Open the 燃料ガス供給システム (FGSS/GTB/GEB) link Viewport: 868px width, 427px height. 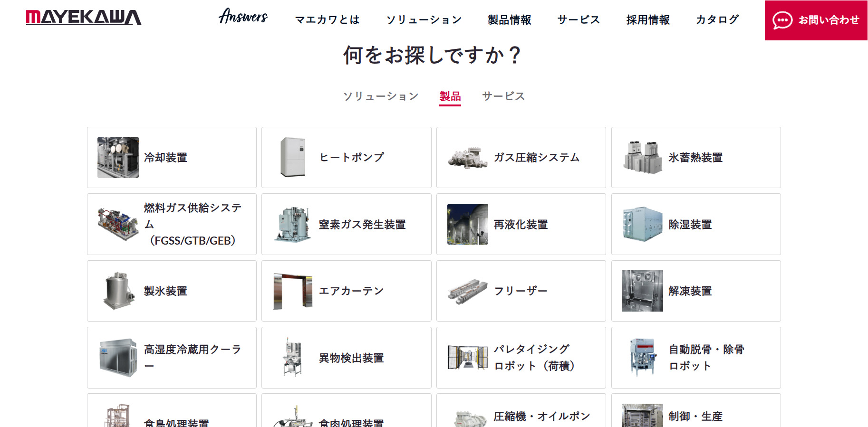(193, 224)
